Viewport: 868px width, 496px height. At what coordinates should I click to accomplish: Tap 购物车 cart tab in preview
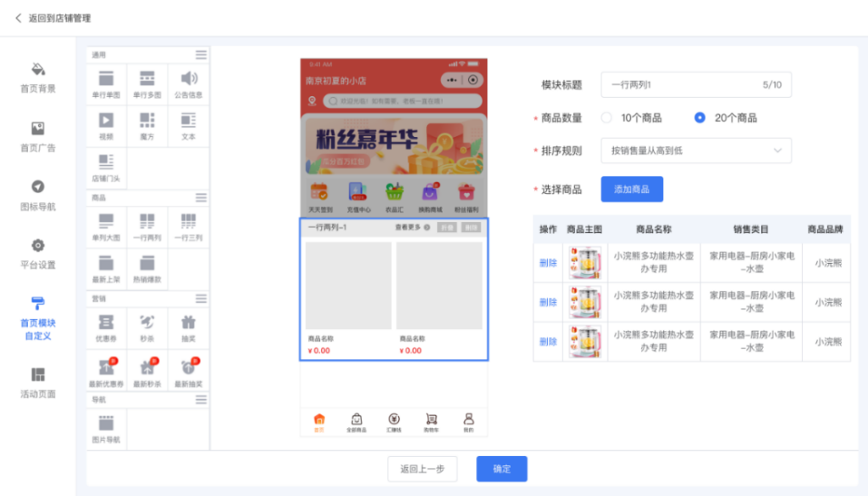(431, 423)
